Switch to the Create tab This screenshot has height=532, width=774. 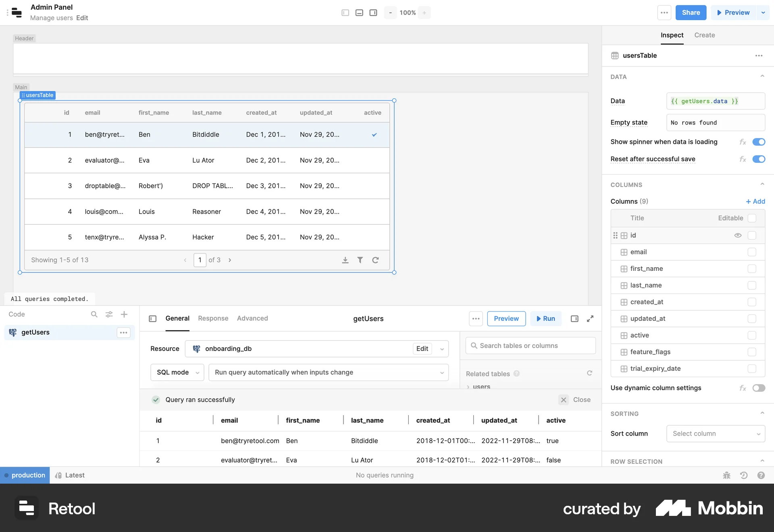coord(704,35)
